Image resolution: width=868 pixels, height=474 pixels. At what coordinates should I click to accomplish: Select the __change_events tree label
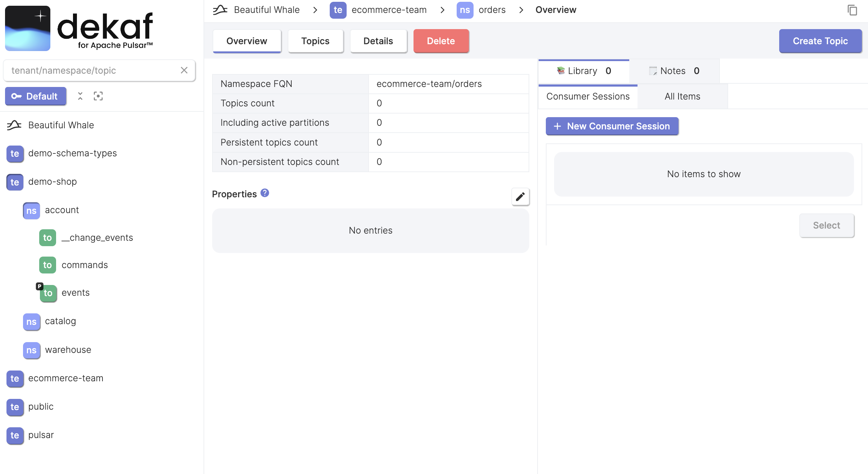tap(97, 238)
